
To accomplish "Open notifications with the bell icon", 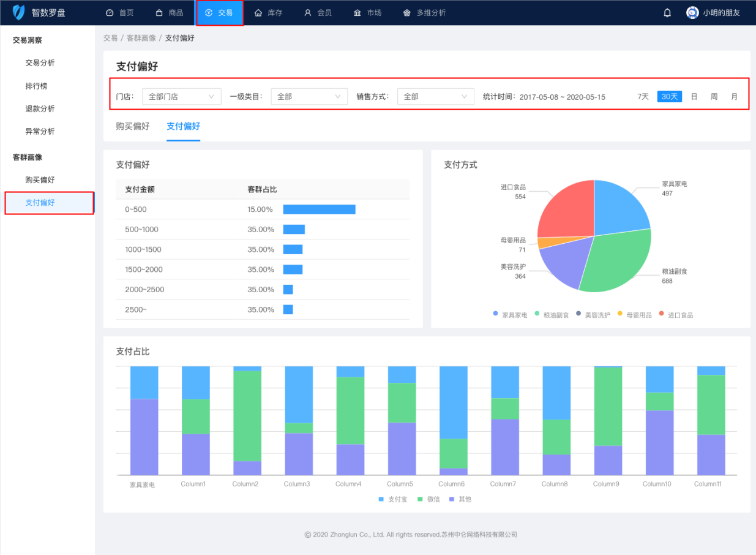I will 667,13.
